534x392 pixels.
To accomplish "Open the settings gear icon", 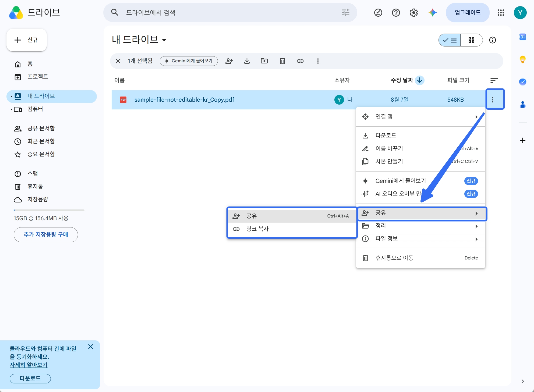I will (x=413, y=13).
